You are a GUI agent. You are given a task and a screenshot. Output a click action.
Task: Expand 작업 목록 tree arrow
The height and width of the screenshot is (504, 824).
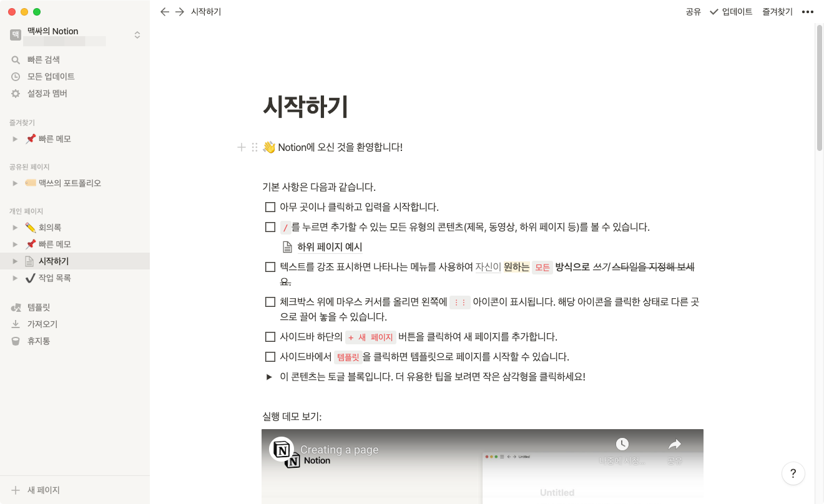tap(15, 278)
